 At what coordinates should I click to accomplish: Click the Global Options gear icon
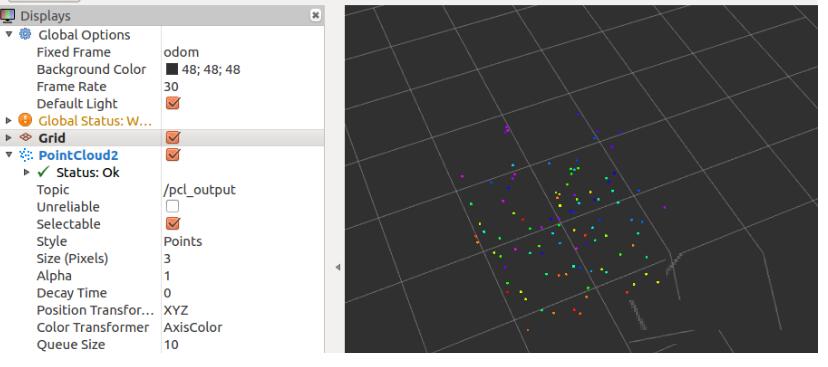tap(25, 34)
